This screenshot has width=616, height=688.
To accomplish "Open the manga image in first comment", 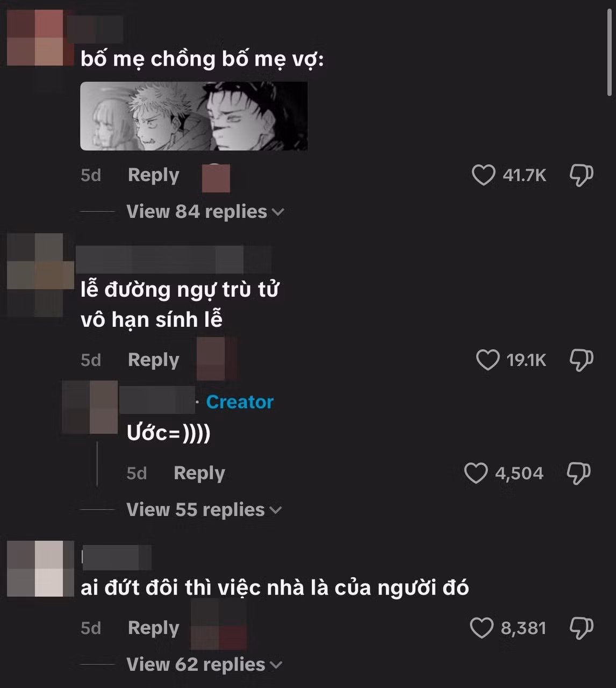I will coord(194,116).
